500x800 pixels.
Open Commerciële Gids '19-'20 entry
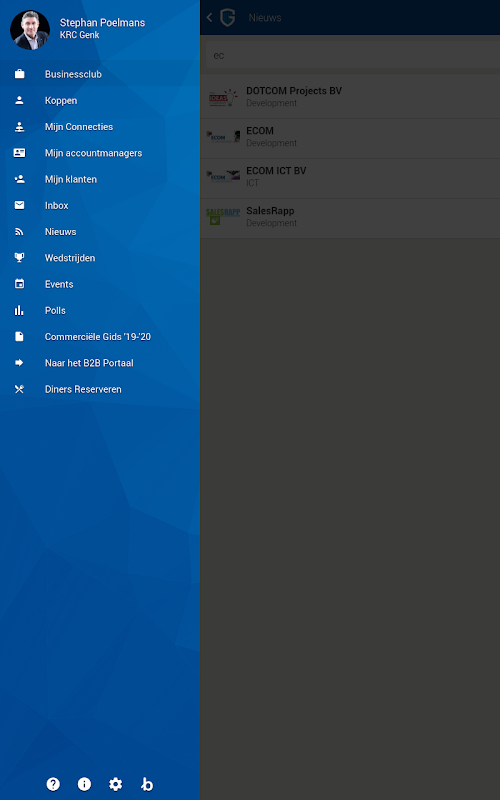pyautogui.click(x=99, y=337)
